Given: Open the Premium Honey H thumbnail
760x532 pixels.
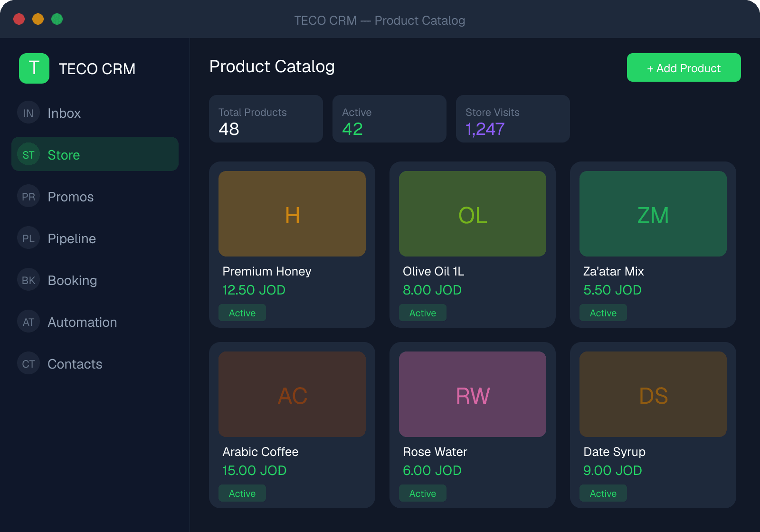Looking at the screenshot, I should point(292,214).
